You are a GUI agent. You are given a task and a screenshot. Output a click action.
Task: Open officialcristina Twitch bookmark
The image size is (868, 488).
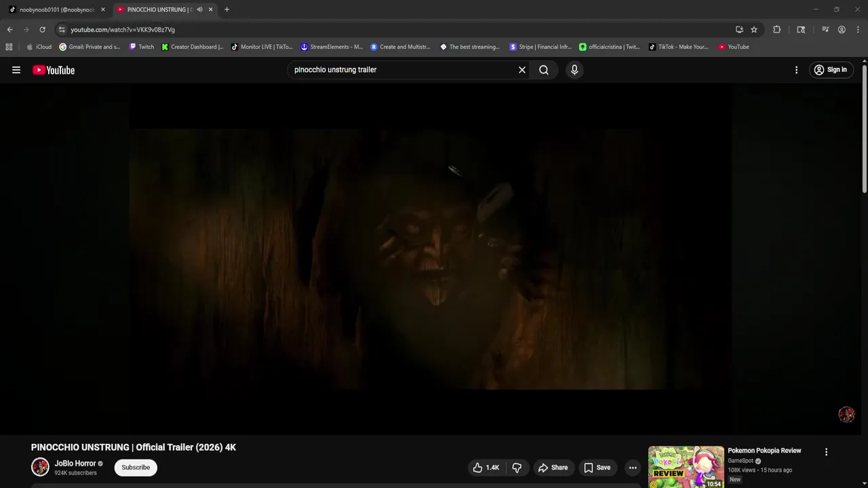(x=610, y=47)
